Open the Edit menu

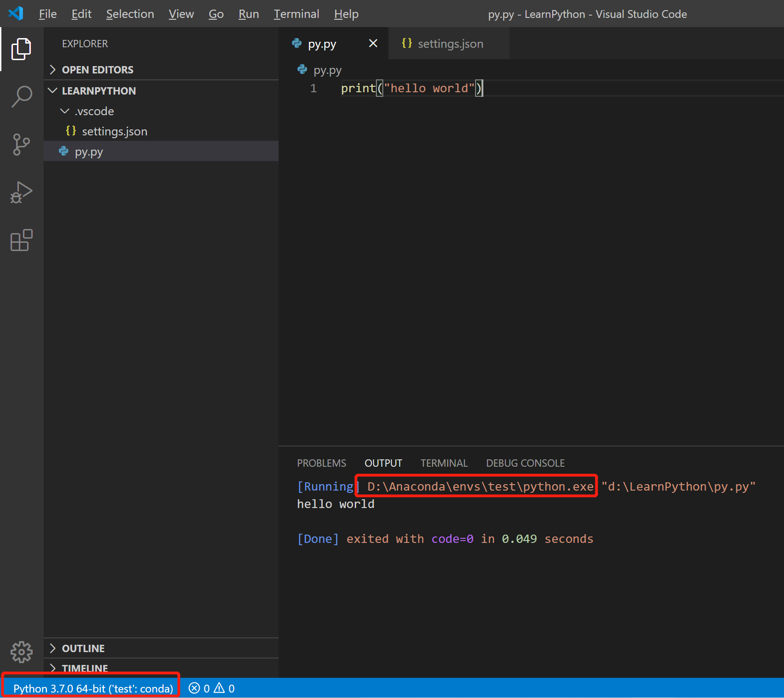coord(81,14)
